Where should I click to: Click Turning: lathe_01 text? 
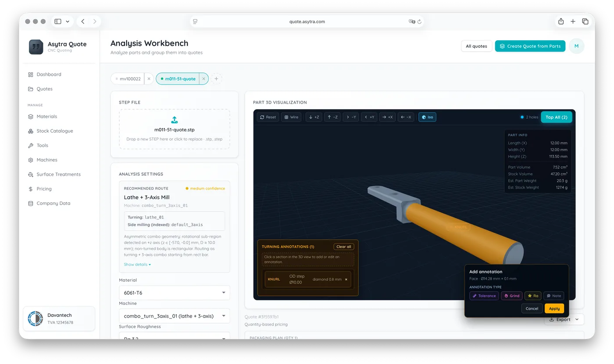(x=146, y=217)
